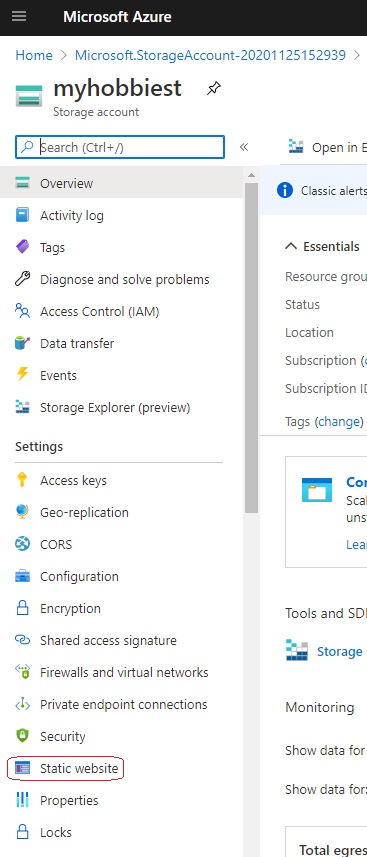This screenshot has height=857, width=367.
Task: Click the Configuration toolbox icon
Action: coord(22,576)
